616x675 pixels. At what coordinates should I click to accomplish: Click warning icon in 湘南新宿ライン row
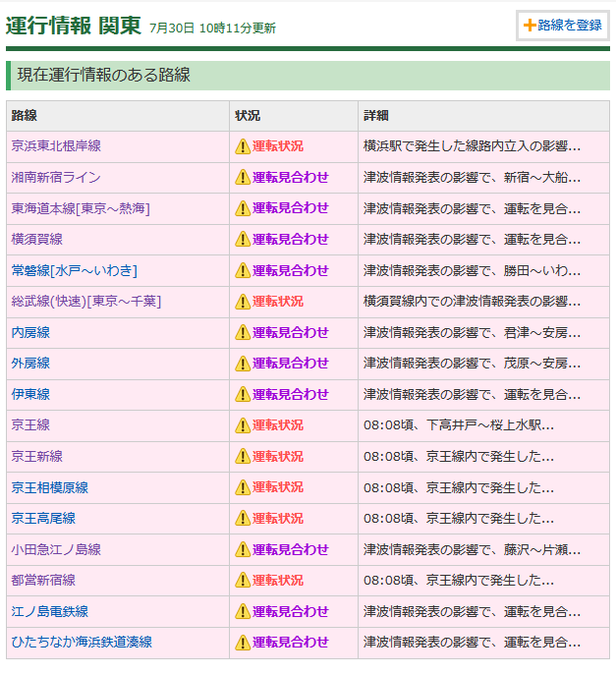click(x=243, y=178)
